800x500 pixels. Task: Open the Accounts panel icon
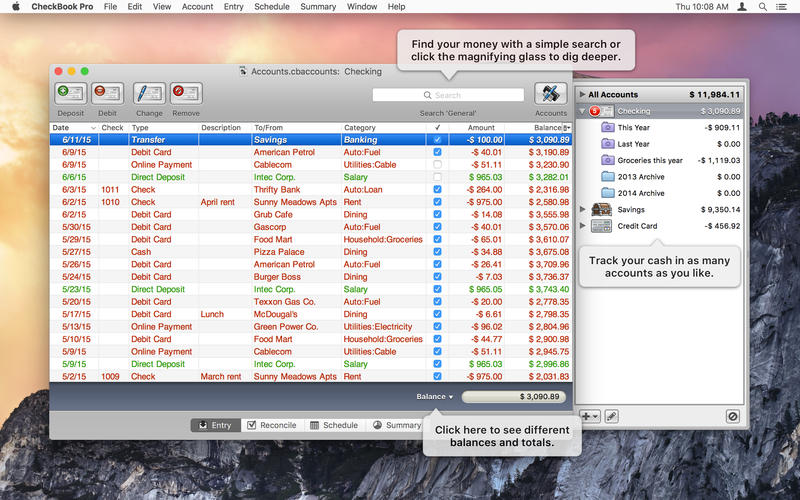coord(550,94)
